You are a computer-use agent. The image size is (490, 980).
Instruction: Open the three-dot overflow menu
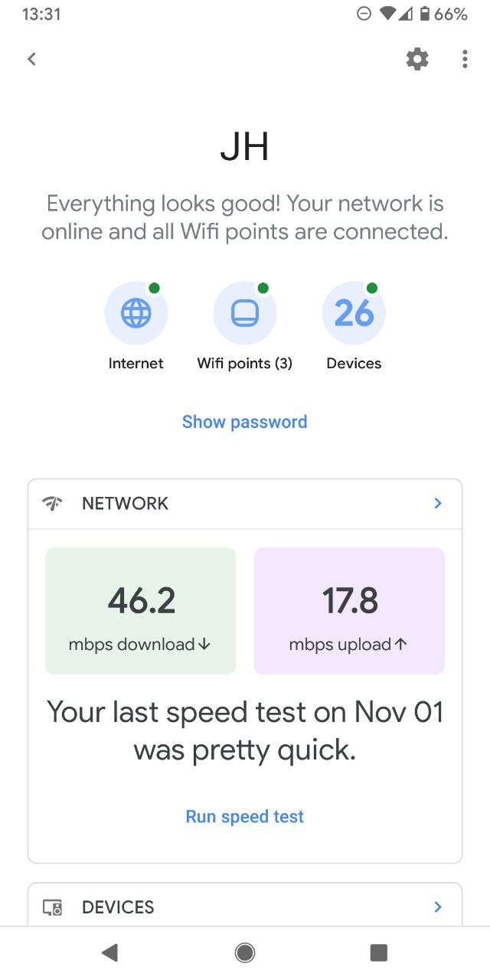coord(465,59)
